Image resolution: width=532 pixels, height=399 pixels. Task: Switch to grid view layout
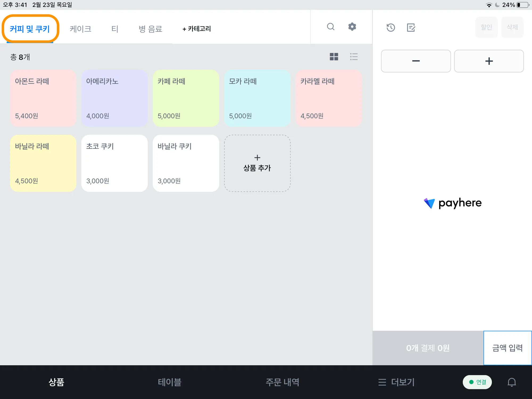pyautogui.click(x=334, y=57)
